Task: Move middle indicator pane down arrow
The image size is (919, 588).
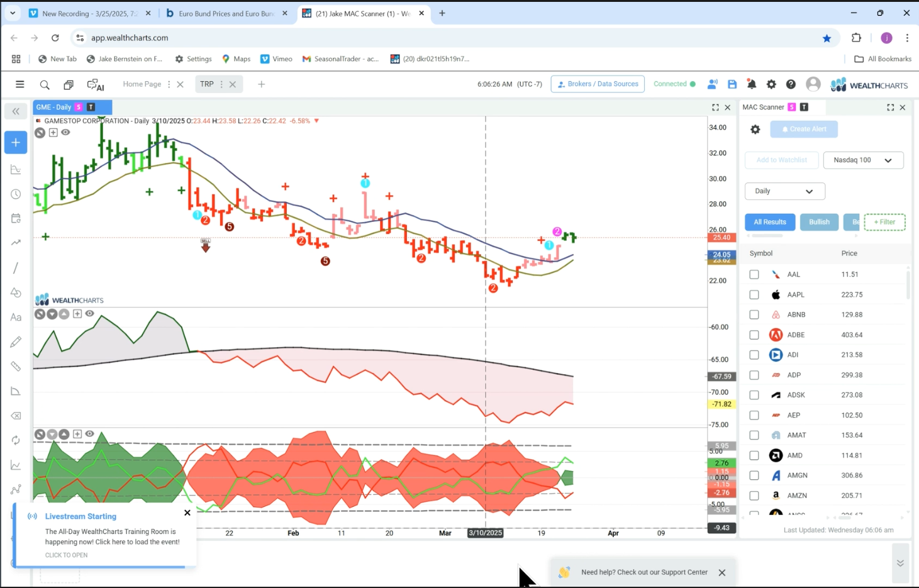Action: pos(52,314)
